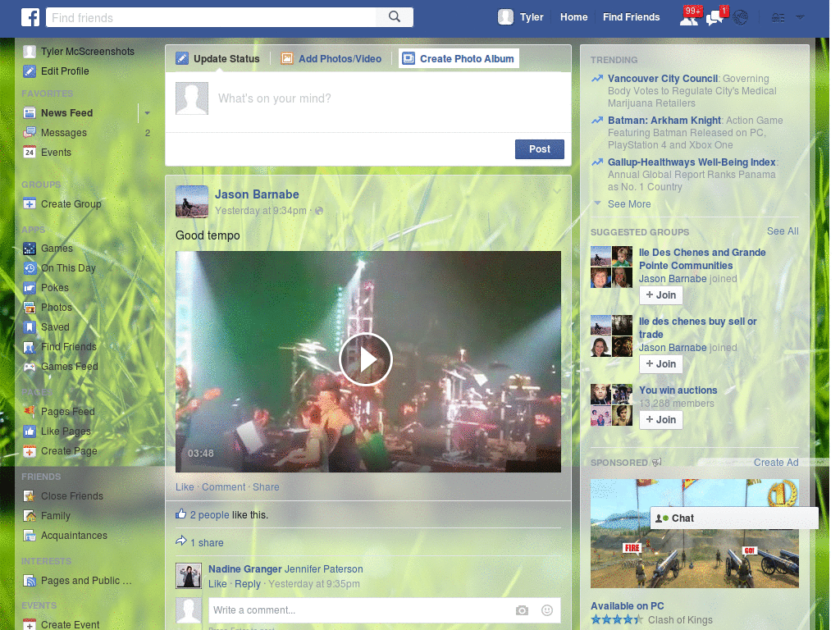
Task: Open Nadine Granger's profile link
Action: coord(244,569)
